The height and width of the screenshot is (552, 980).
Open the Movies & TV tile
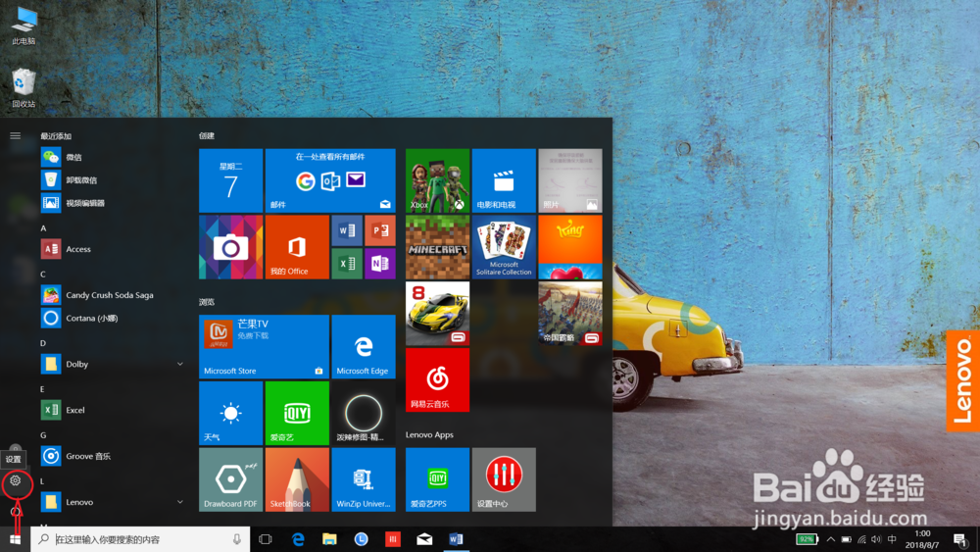[x=504, y=180]
